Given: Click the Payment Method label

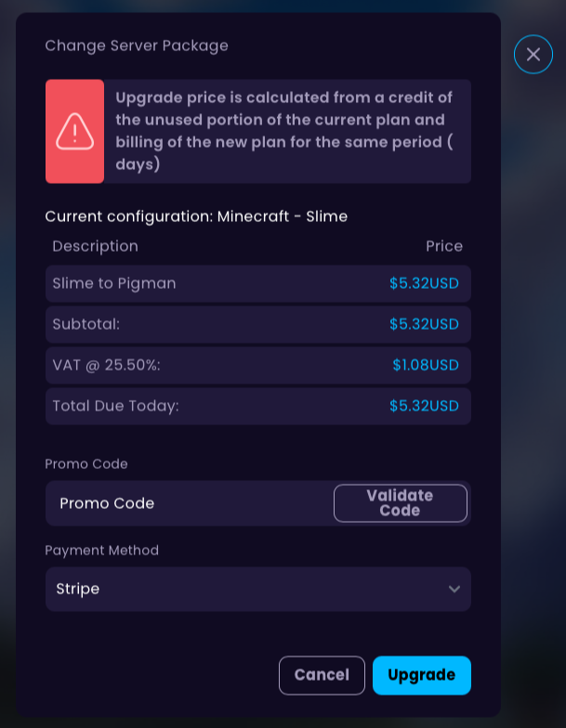Looking at the screenshot, I should point(102,550).
